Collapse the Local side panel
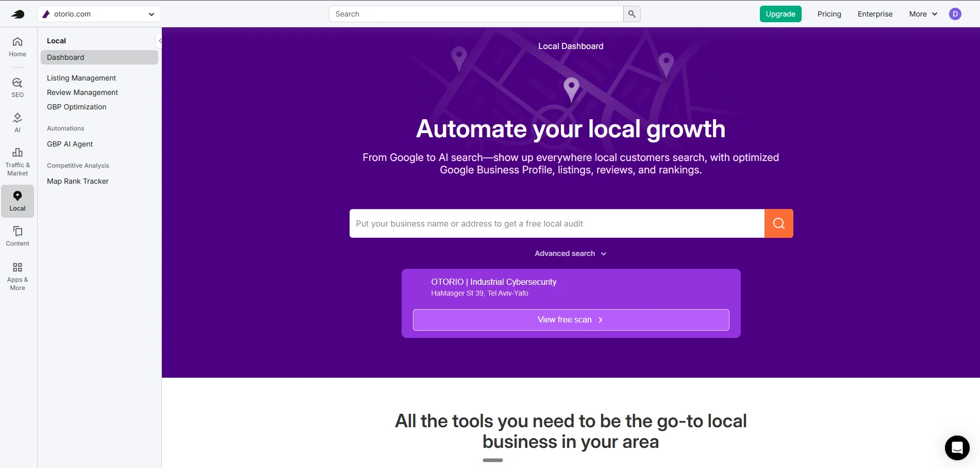Image resolution: width=980 pixels, height=468 pixels. pos(159,40)
